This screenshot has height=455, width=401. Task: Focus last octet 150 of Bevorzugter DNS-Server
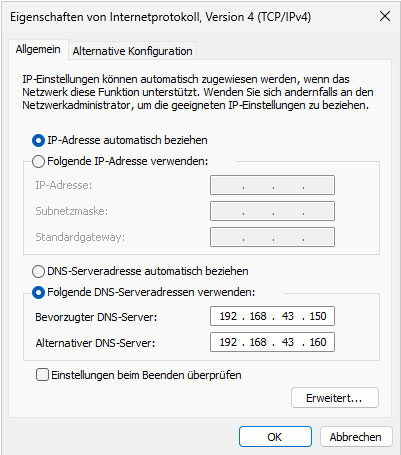[318, 316]
